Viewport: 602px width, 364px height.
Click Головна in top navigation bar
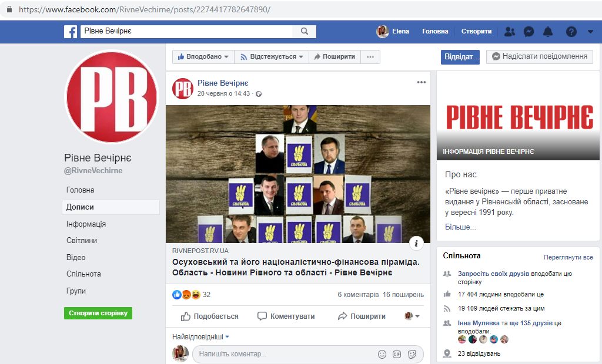pyautogui.click(x=435, y=32)
